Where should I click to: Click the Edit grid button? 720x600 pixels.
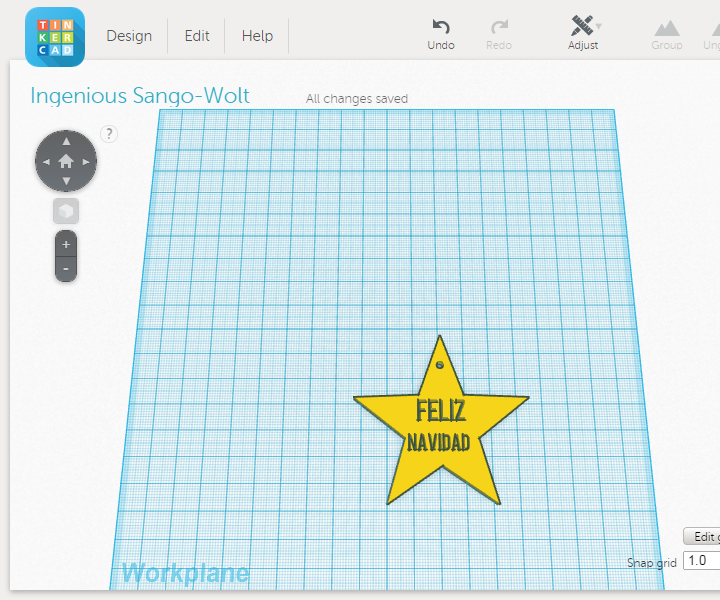pyautogui.click(x=702, y=536)
